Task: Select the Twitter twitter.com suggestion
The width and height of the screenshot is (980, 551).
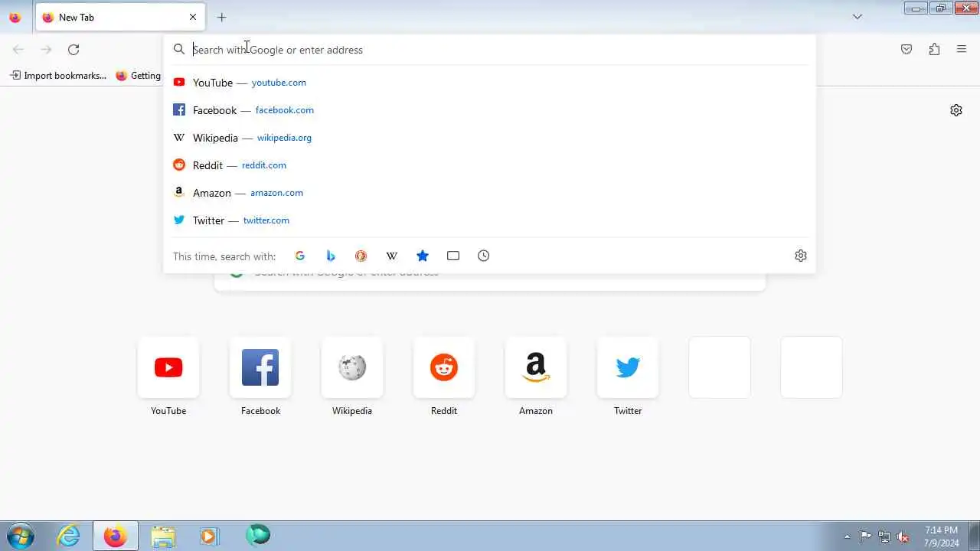Action: click(x=489, y=220)
